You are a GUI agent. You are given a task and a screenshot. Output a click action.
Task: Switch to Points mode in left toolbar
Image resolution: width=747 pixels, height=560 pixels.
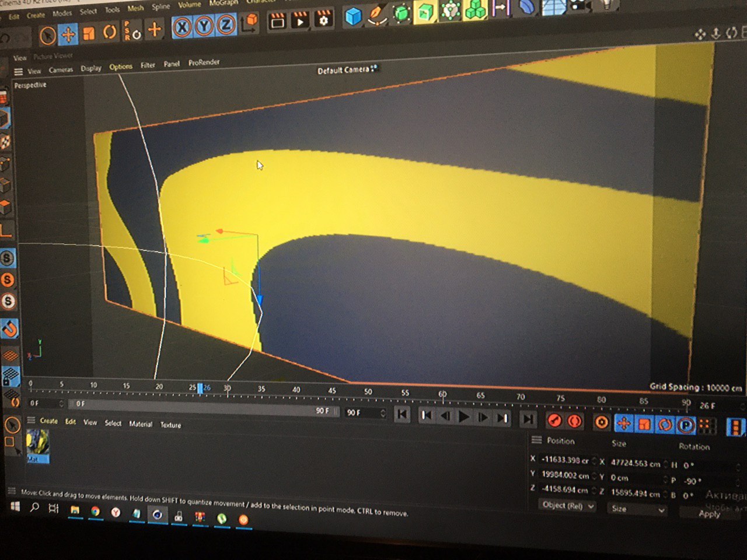coord(5,164)
